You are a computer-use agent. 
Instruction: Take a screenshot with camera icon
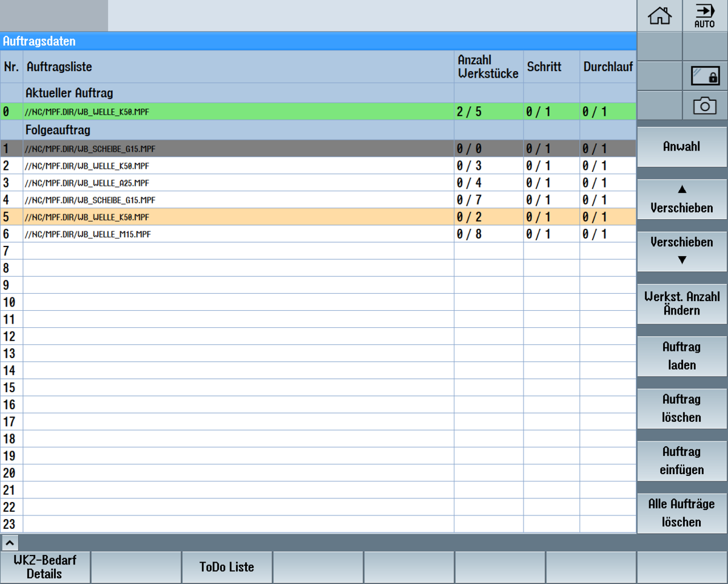pos(704,106)
